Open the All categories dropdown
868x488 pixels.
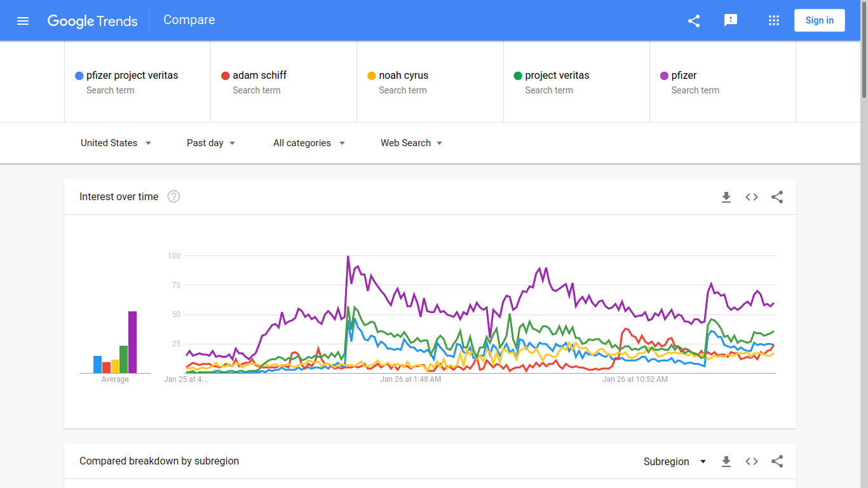pos(309,143)
